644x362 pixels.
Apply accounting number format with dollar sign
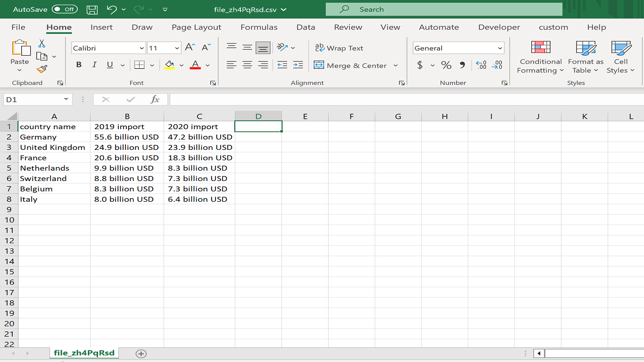[419, 65]
